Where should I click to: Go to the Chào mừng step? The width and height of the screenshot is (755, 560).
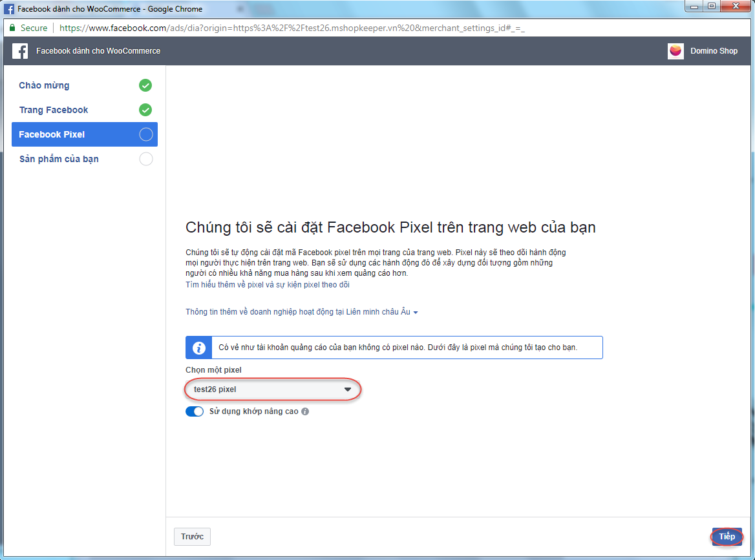tap(85, 85)
